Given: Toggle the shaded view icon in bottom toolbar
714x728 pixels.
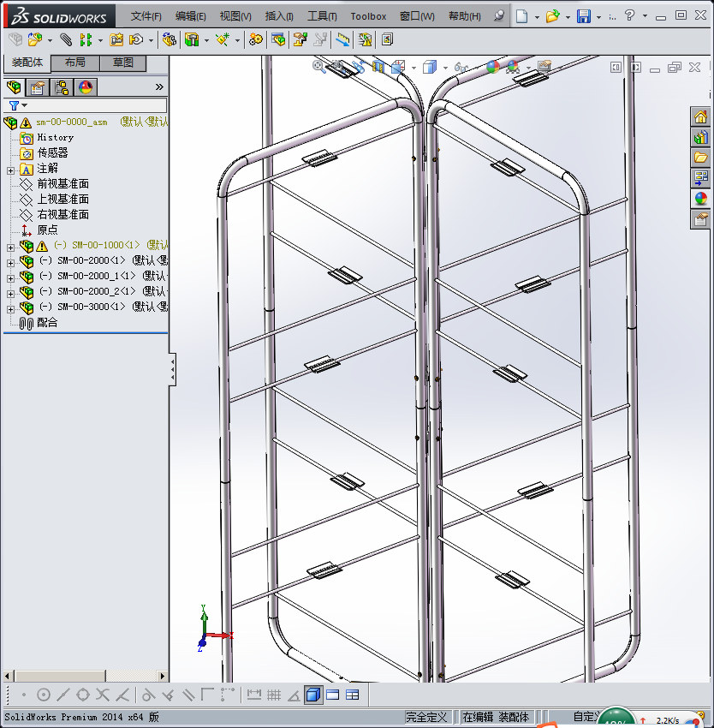Looking at the screenshot, I should 313,695.
